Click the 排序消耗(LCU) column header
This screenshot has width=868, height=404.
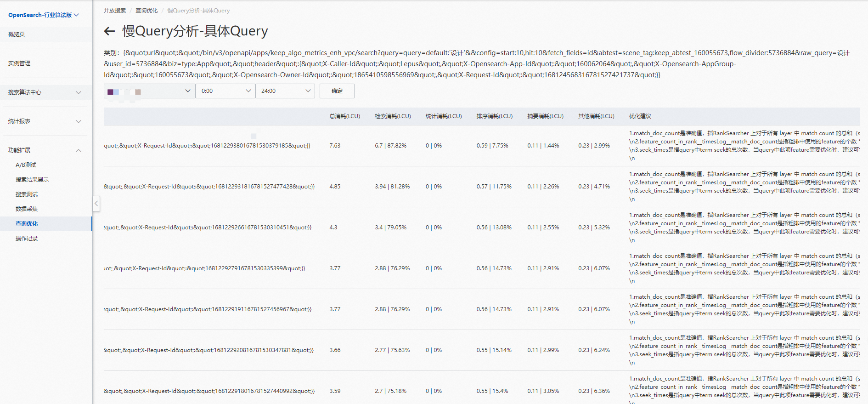495,116
